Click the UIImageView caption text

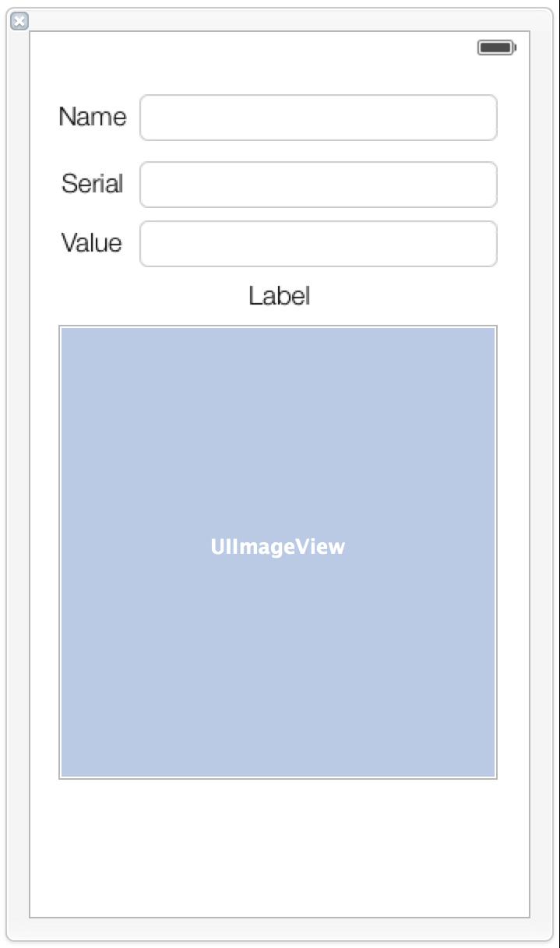tap(277, 547)
